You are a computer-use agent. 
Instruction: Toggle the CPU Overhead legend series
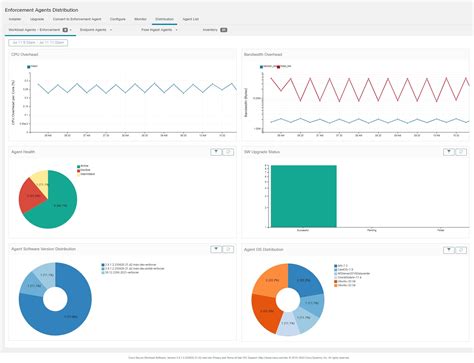tap(32, 67)
